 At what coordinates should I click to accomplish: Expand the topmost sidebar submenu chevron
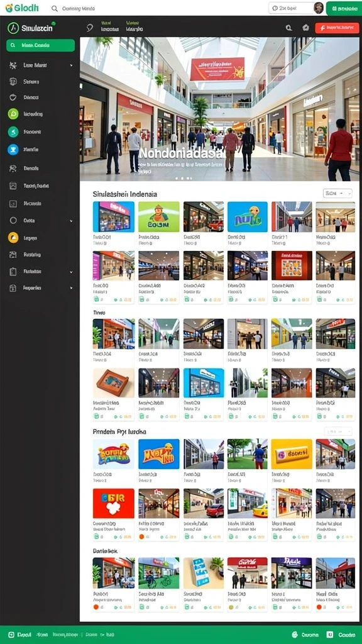tap(72, 65)
